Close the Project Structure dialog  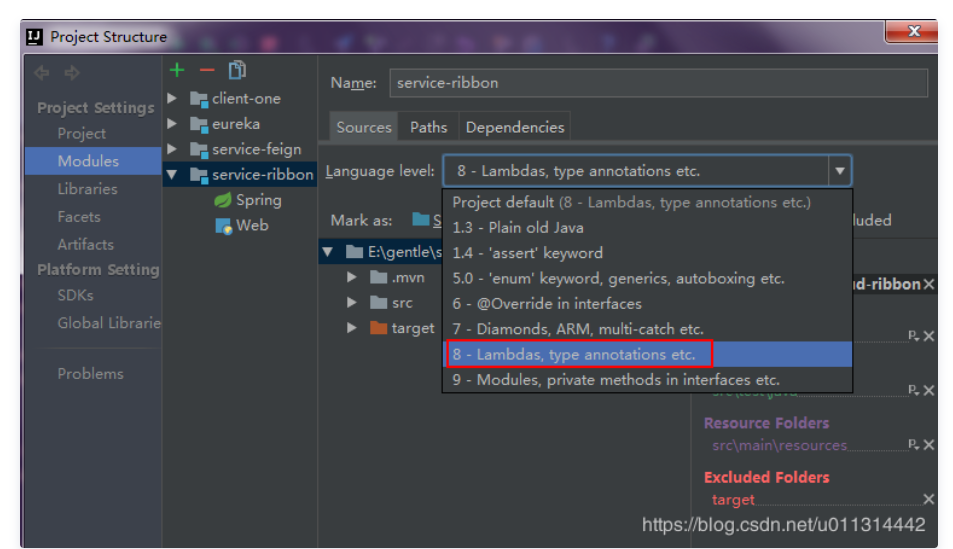(912, 32)
